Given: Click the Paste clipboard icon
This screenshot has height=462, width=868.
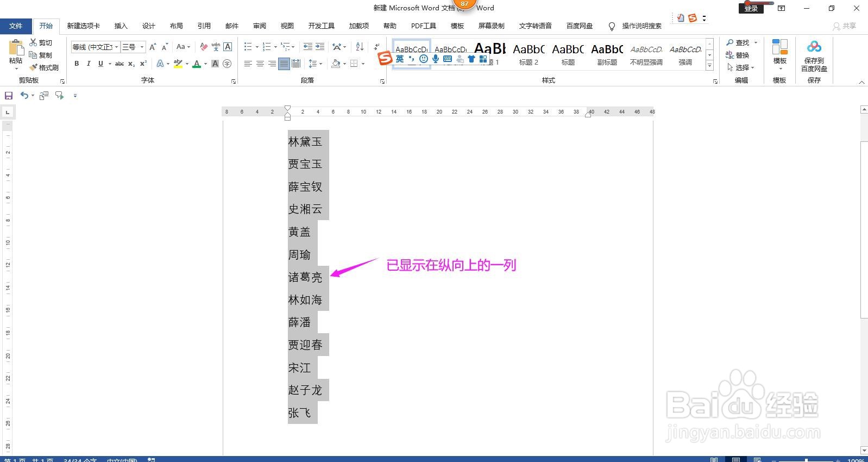Looking at the screenshot, I should coord(16,48).
